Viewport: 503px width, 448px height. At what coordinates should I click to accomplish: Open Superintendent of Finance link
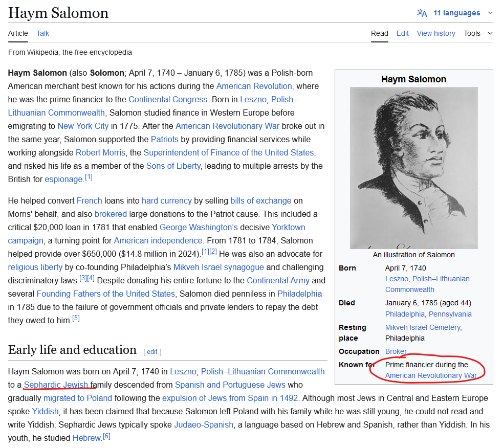point(228,152)
